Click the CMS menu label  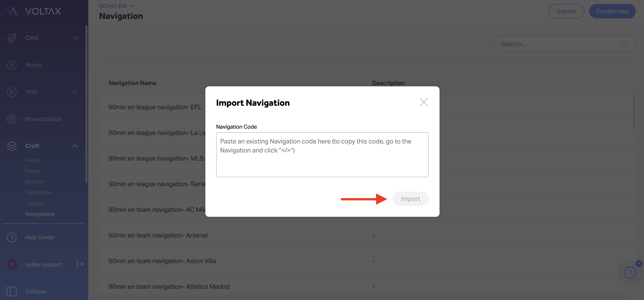[x=32, y=38]
